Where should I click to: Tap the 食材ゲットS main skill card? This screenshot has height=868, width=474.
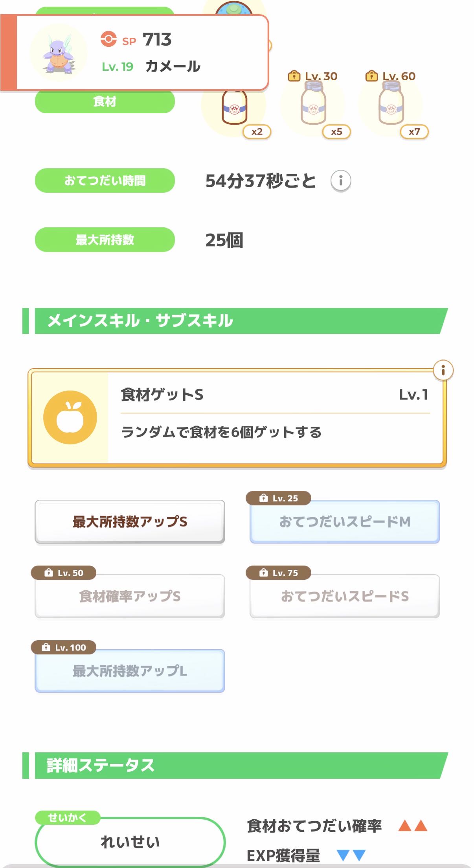[x=275, y=418]
